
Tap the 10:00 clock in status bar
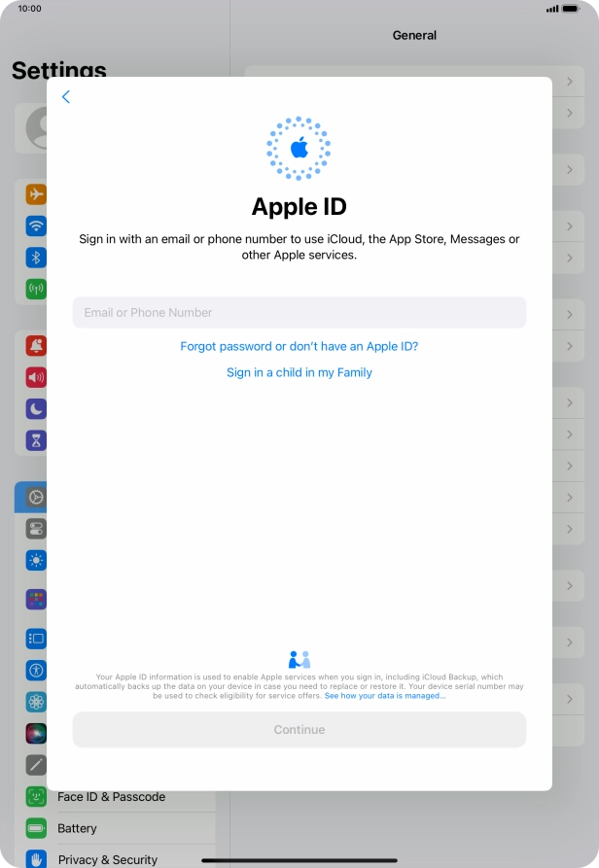(29, 9)
